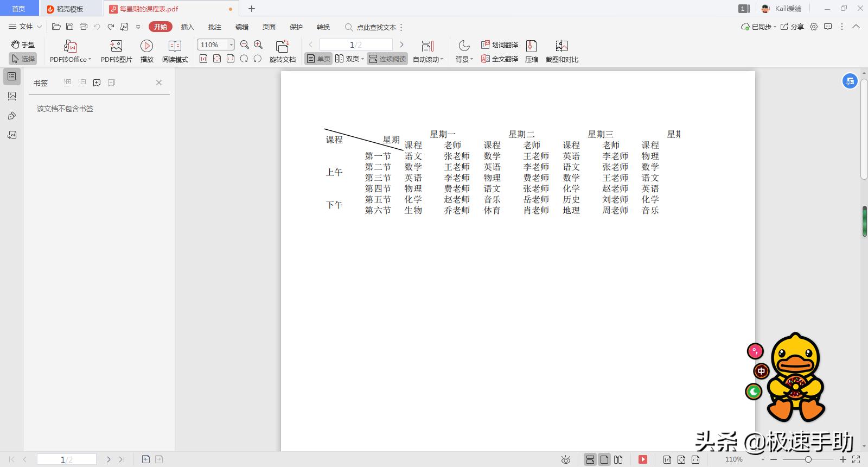Screen dimensions: 868x467
Task: Click the PDF转Office conversion icon
Action: pos(70,46)
